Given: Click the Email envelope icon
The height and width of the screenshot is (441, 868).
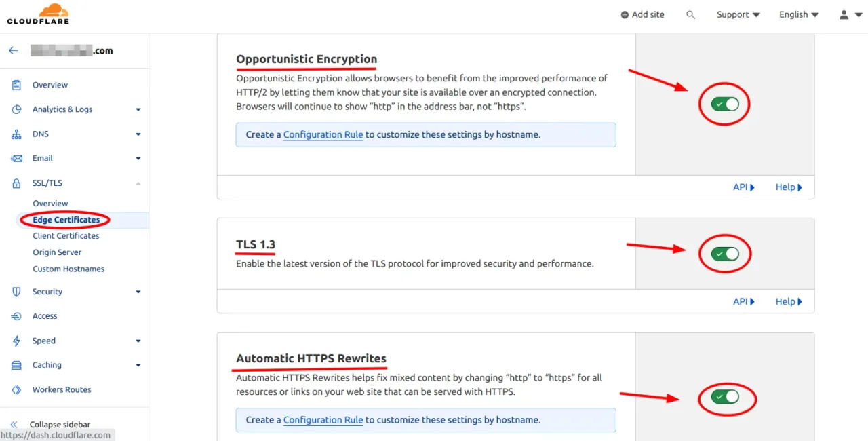Looking at the screenshot, I should coord(17,158).
